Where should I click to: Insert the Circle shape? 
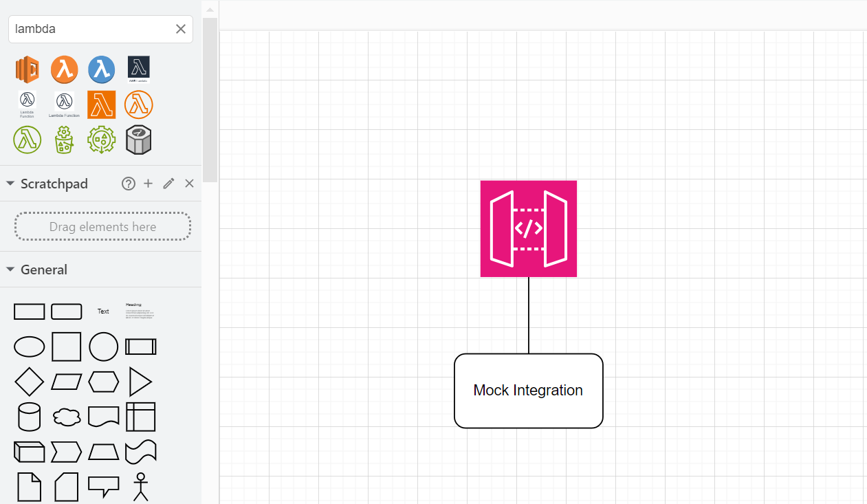[x=104, y=347]
